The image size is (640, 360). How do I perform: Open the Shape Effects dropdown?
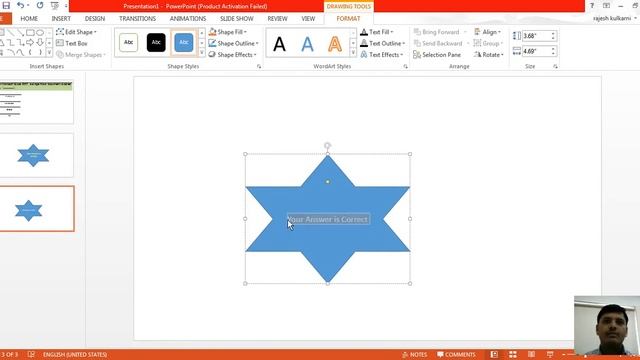[x=233, y=55]
